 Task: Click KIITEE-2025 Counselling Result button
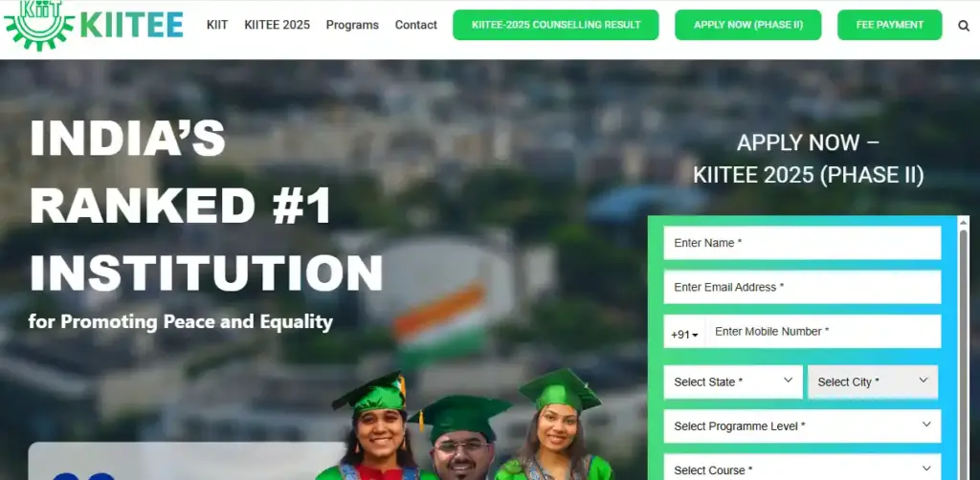coord(556,25)
